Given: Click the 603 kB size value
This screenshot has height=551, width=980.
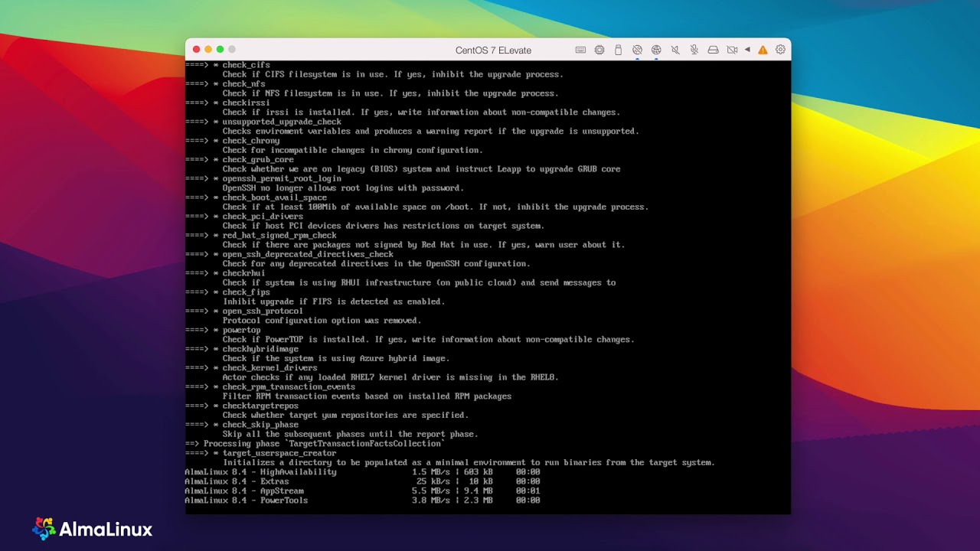Looking at the screenshot, I should click(x=479, y=472).
